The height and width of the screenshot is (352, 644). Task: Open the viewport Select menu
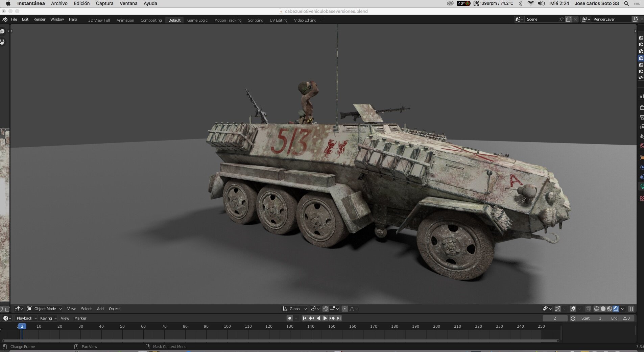[x=86, y=309]
